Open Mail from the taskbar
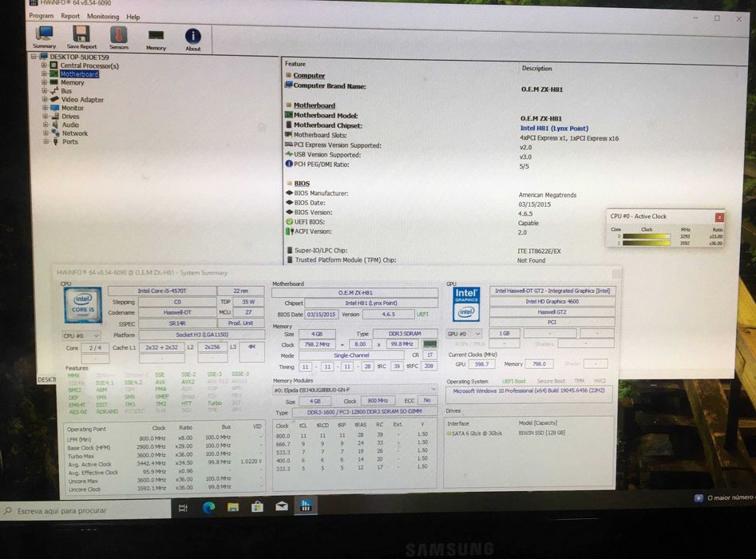The height and width of the screenshot is (559, 756). [x=282, y=506]
